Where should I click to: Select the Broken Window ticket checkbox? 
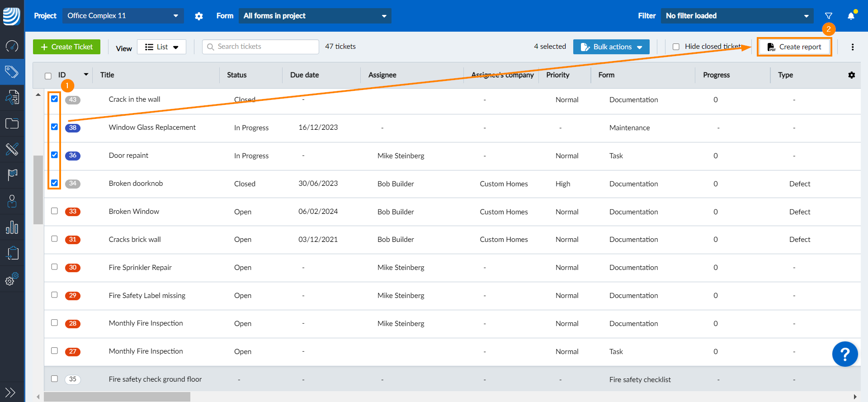click(54, 211)
